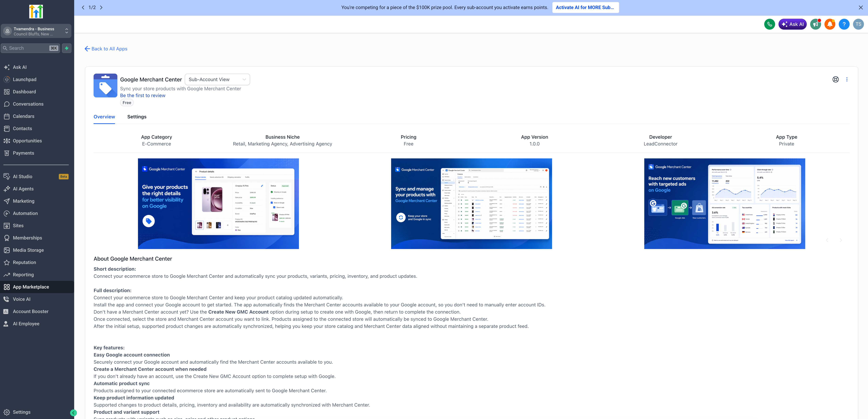868x419 pixels.
Task: Click the E-Commerce app category value
Action: (156, 144)
